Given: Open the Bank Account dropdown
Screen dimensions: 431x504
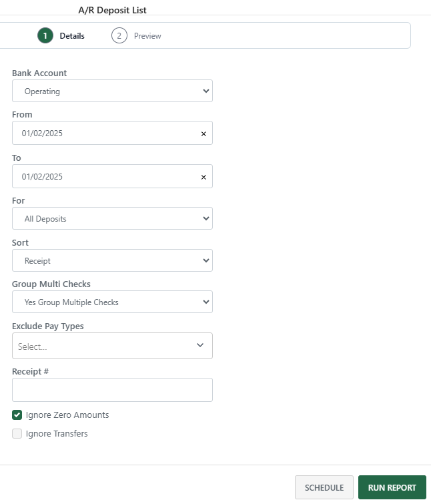Looking at the screenshot, I should point(112,91).
